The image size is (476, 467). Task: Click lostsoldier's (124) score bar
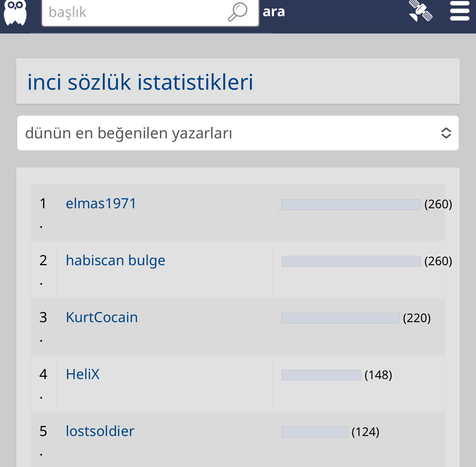pos(315,432)
